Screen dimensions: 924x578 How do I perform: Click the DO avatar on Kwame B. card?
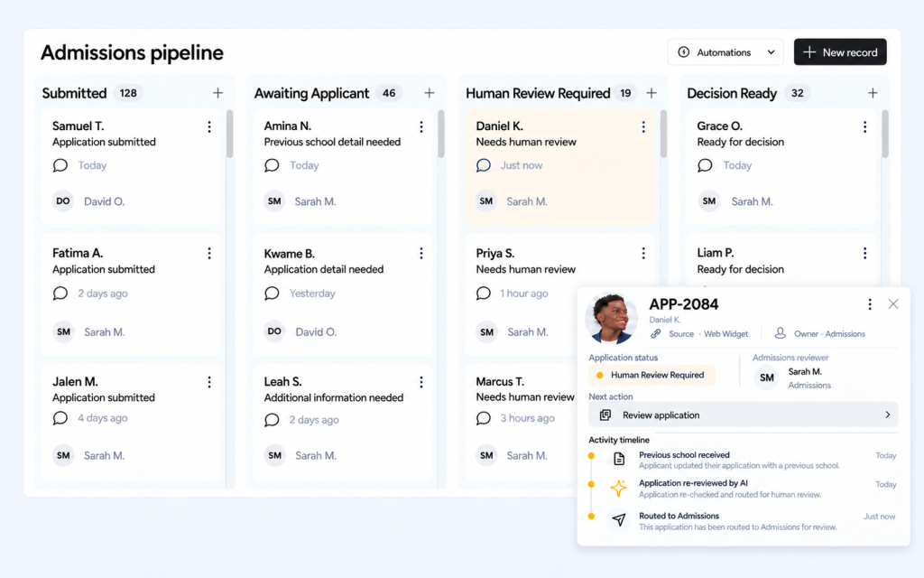coord(274,331)
